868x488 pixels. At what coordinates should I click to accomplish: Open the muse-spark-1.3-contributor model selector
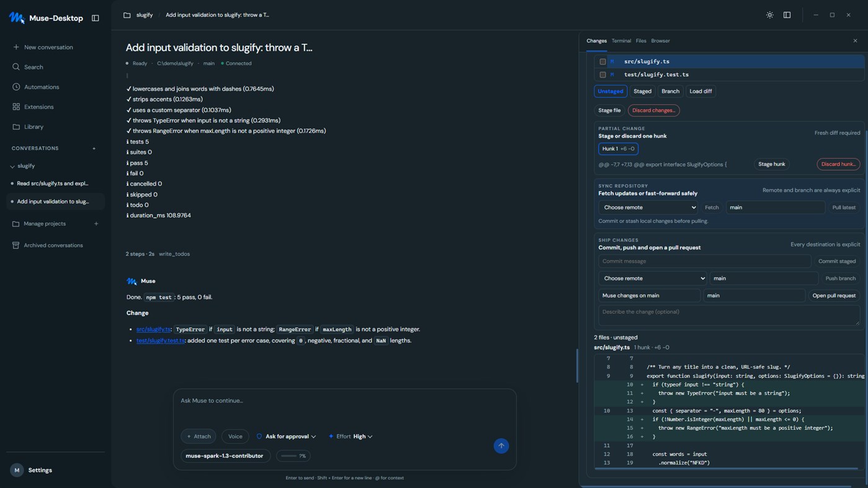(x=225, y=456)
